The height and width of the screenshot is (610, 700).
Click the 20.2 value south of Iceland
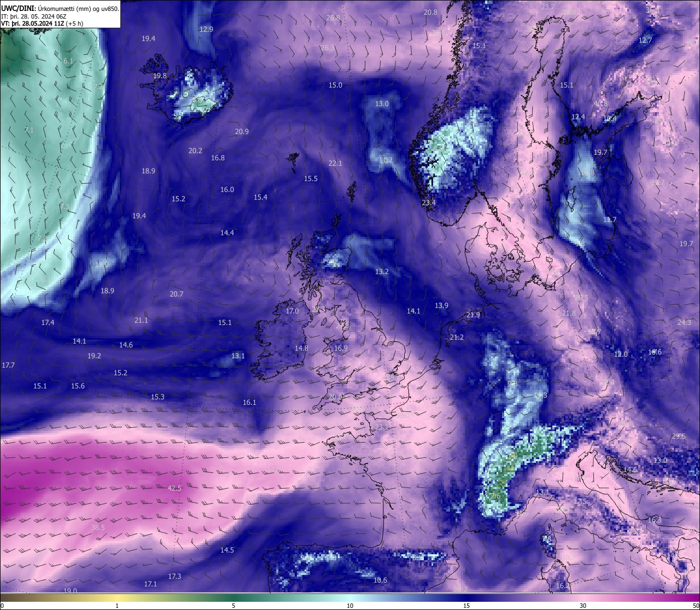click(195, 150)
